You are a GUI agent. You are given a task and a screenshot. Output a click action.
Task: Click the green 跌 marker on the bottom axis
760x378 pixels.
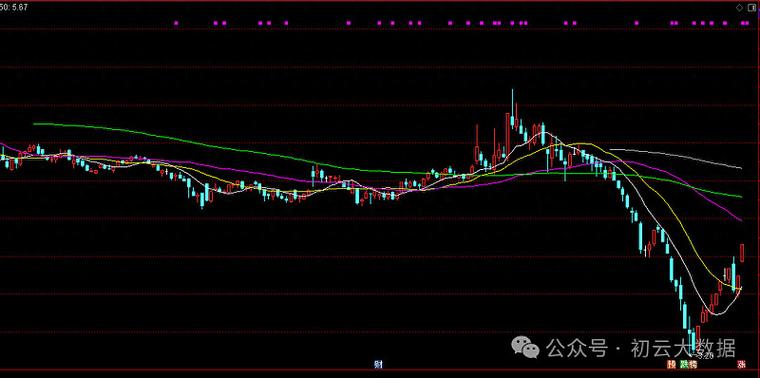[684, 364]
